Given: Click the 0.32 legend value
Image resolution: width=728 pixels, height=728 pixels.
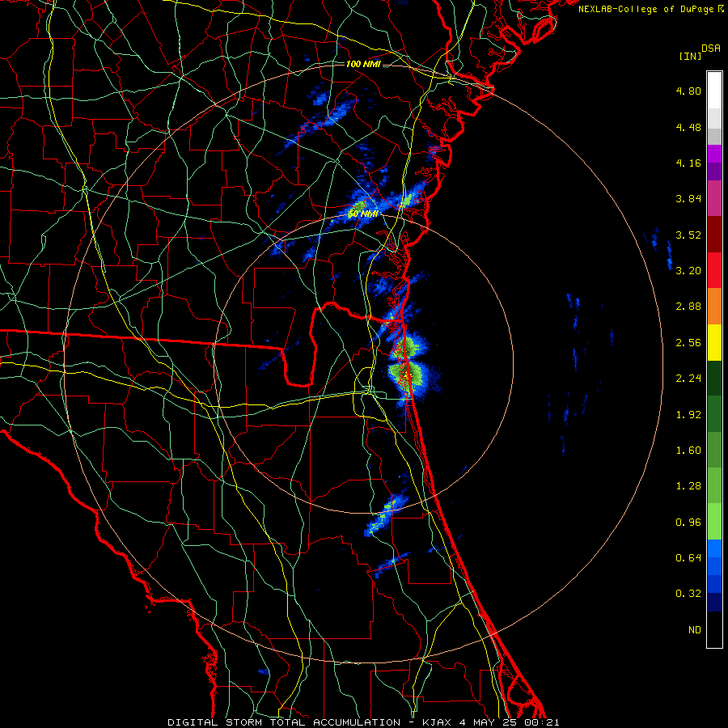Looking at the screenshot, I should pyautogui.click(x=688, y=594).
